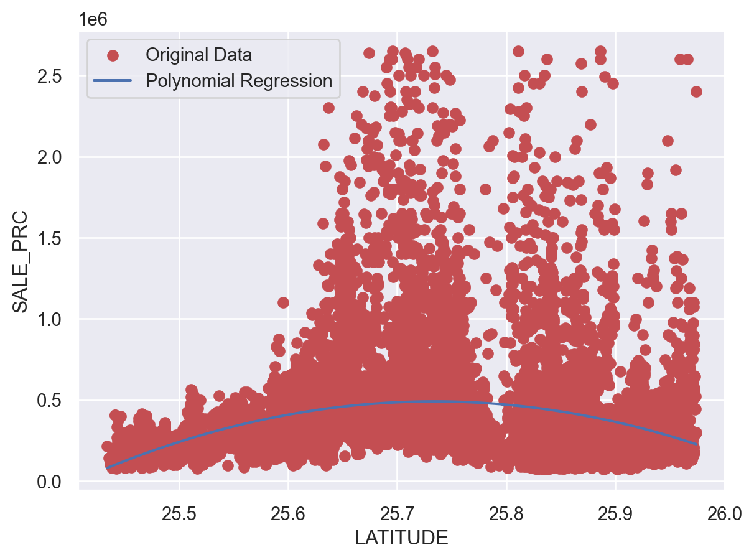Viewport: 754px width, 560px height.
Task: Click the LATITUDE x-axis label
Action: click(x=401, y=538)
